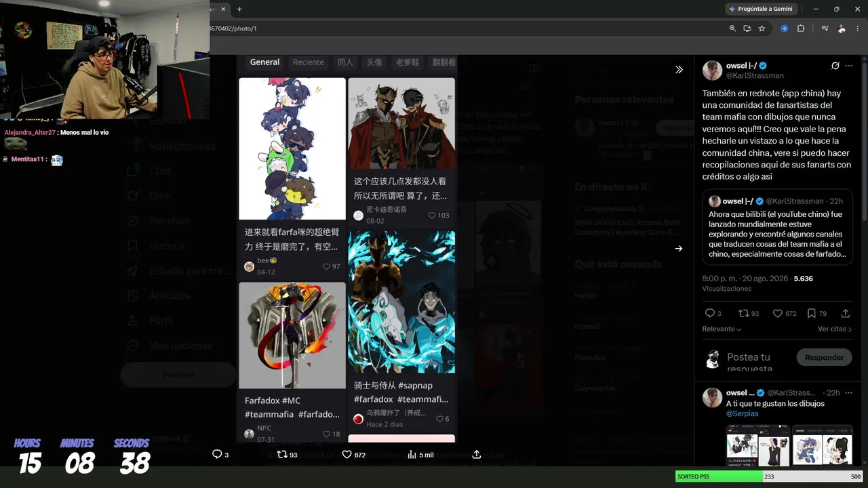
Task: Click the install app icon in the address bar
Action: [747, 28]
